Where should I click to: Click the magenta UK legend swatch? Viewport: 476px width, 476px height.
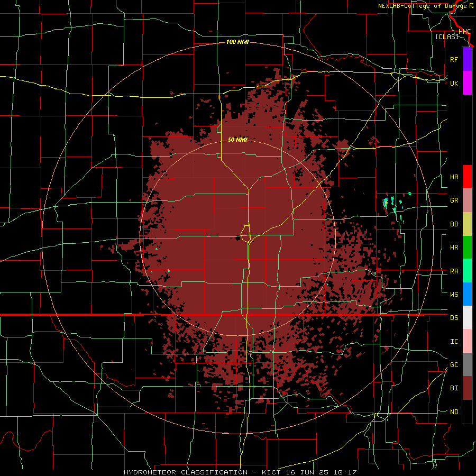(x=467, y=83)
